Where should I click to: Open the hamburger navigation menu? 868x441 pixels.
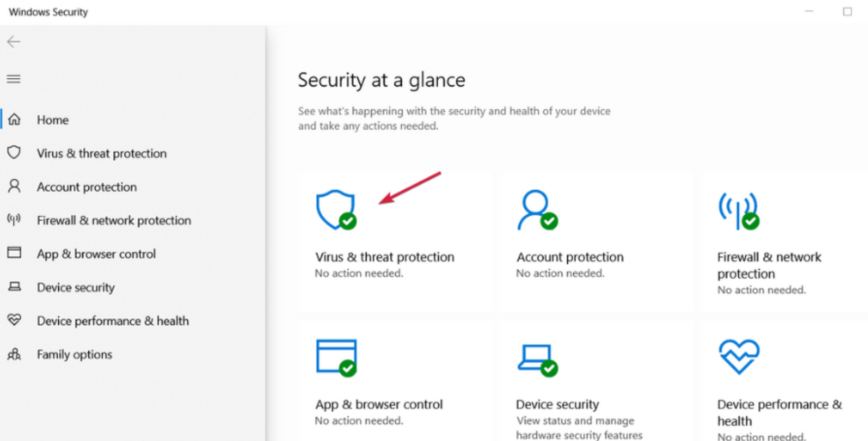pos(13,79)
